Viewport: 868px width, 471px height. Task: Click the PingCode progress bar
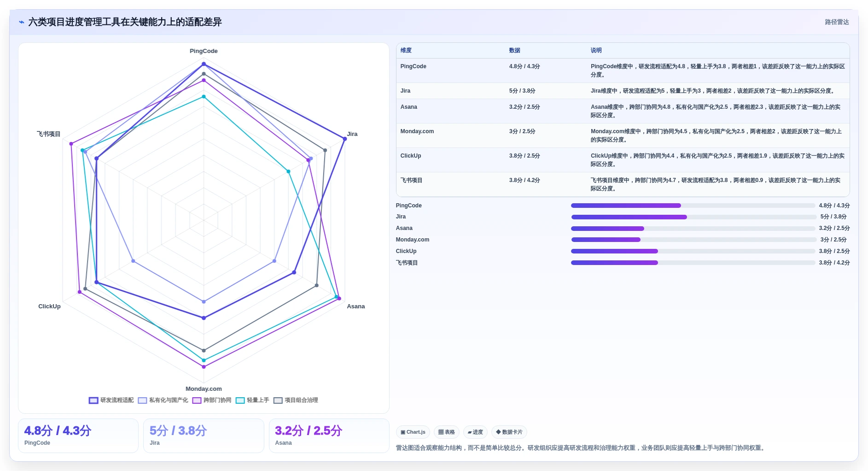click(x=693, y=206)
